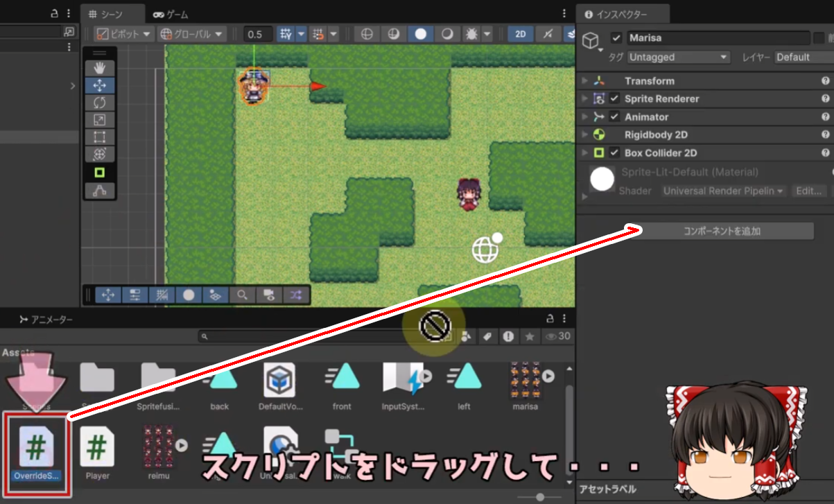Viewport: 834px width, 504px height.
Task: Open the Universal Render Pipeline shader dropdown
Action: (x=723, y=191)
